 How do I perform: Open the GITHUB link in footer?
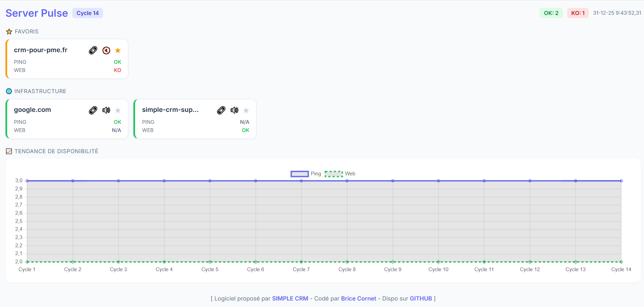(x=421, y=298)
